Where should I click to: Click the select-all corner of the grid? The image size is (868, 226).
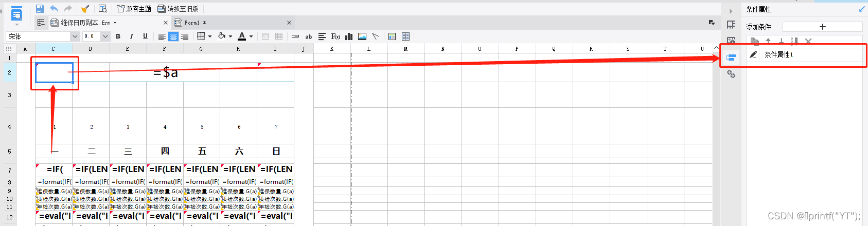(x=9, y=48)
